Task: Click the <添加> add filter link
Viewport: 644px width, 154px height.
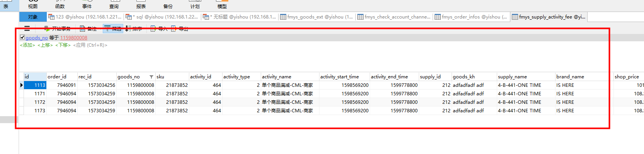Action: 27,45
